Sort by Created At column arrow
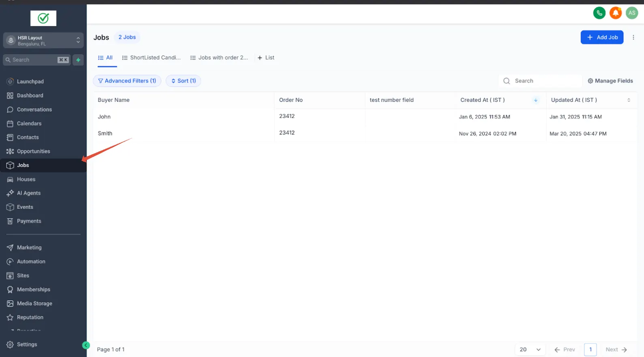The width and height of the screenshot is (644, 357). 536,100
